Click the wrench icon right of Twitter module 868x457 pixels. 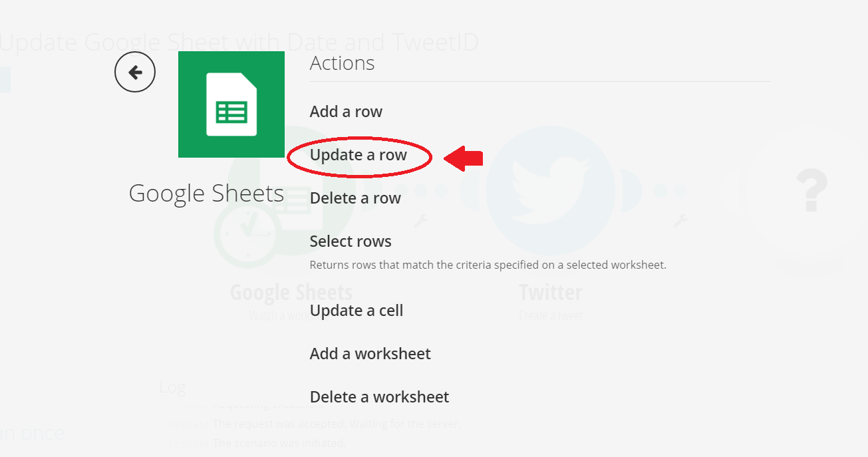pyautogui.click(x=680, y=221)
